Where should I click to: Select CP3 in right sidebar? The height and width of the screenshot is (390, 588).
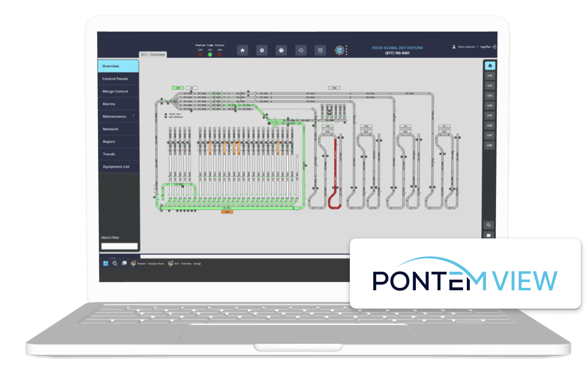490,96
